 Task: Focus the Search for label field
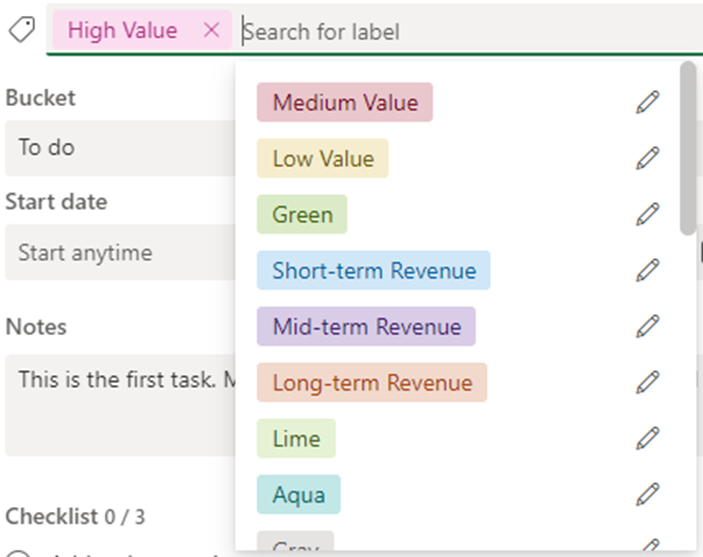460,32
